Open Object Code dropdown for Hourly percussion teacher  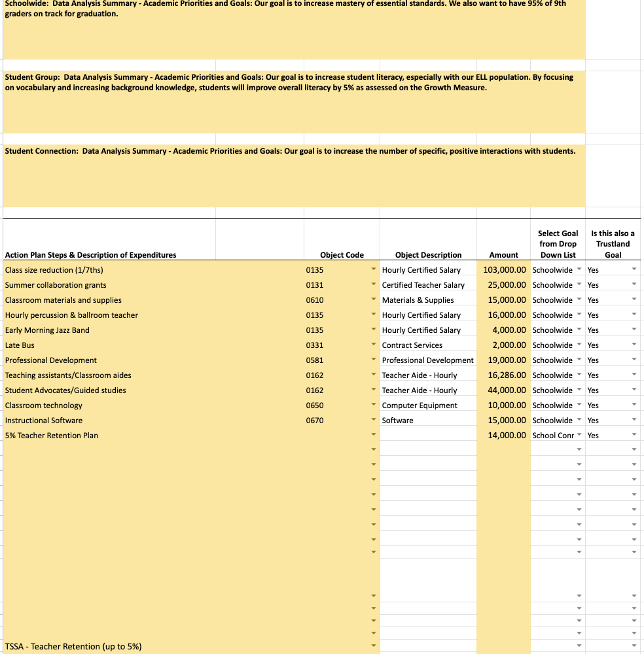(374, 315)
